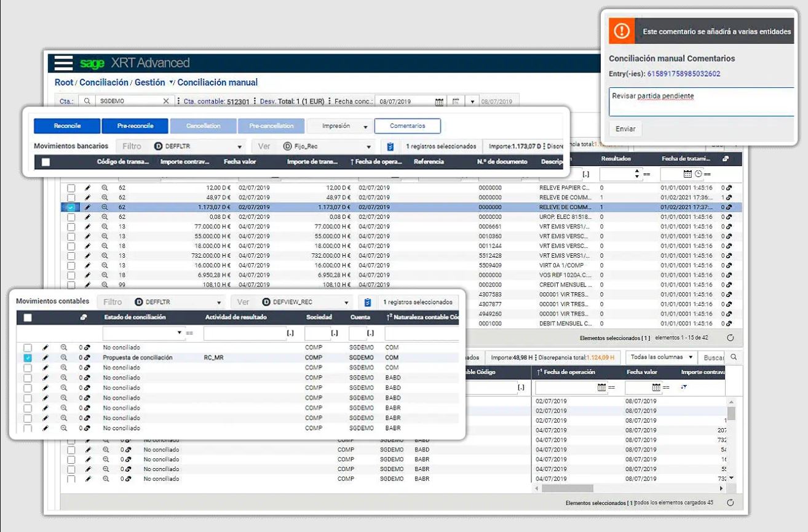Click the Buscar search magnifier in the lower grid
Image resolution: width=808 pixels, height=532 pixels.
pos(734,357)
